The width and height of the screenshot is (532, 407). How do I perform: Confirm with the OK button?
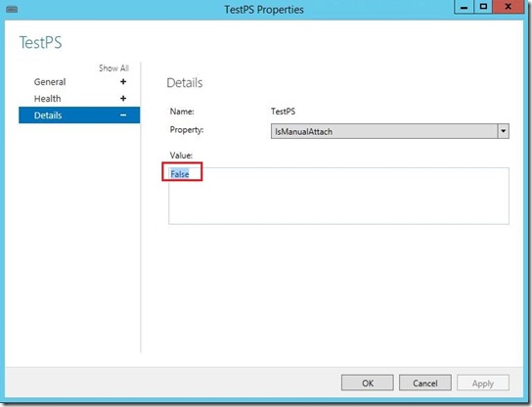pos(368,383)
